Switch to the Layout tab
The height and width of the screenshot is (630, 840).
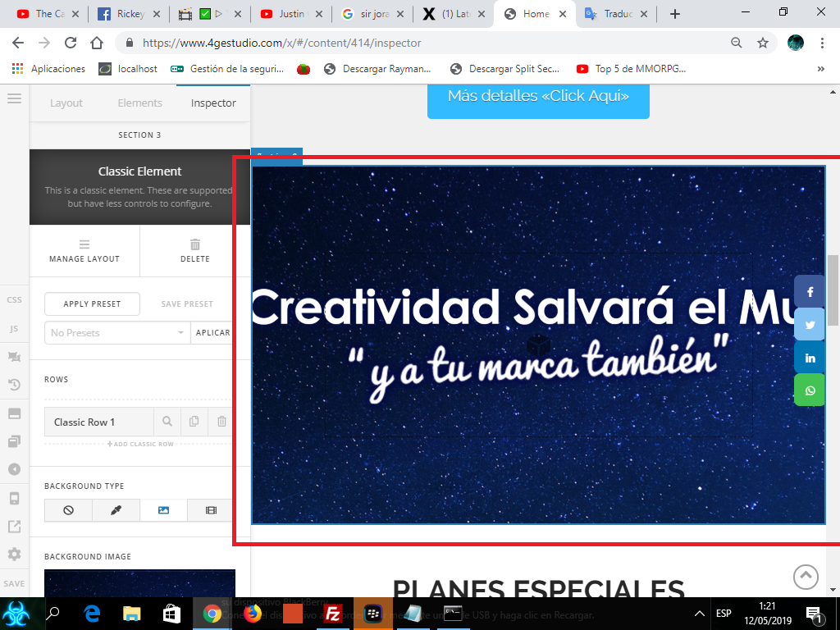(x=66, y=103)
